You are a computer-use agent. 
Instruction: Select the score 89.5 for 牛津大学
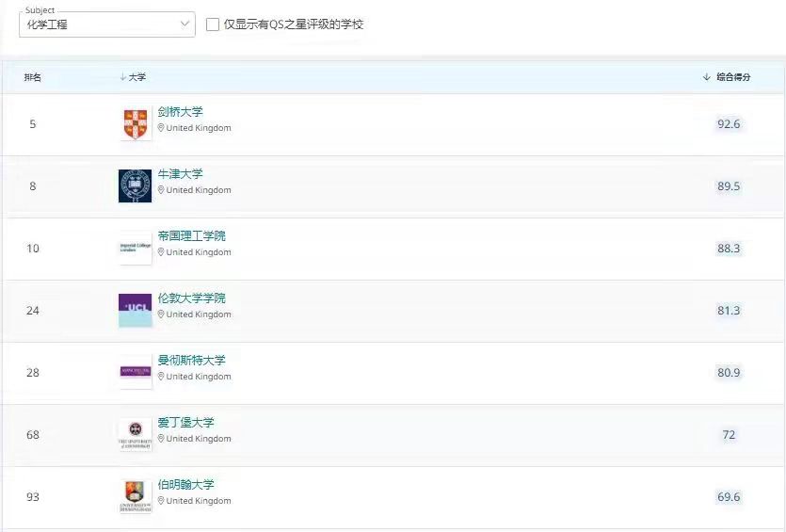(x=729, y=186)
